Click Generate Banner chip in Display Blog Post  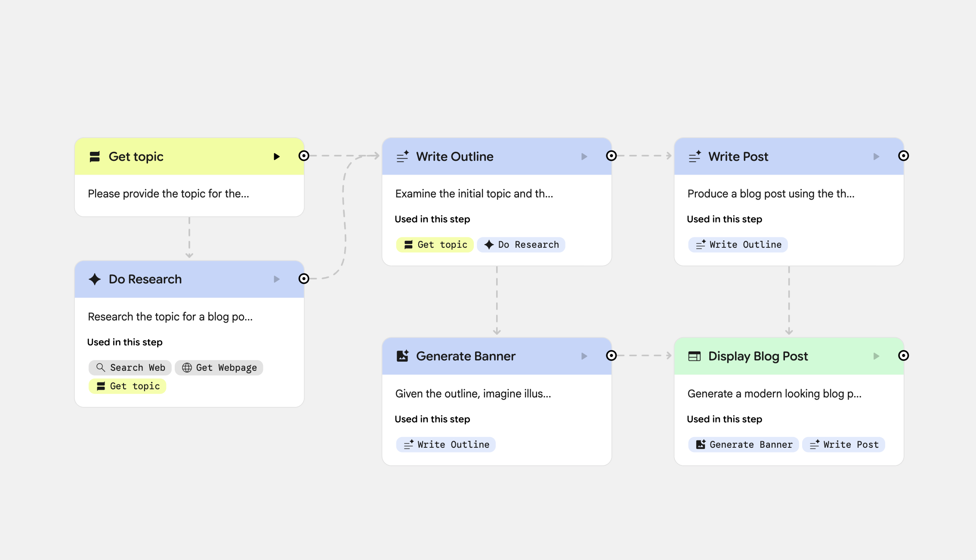pyautogui.click(x=744, y=445)
